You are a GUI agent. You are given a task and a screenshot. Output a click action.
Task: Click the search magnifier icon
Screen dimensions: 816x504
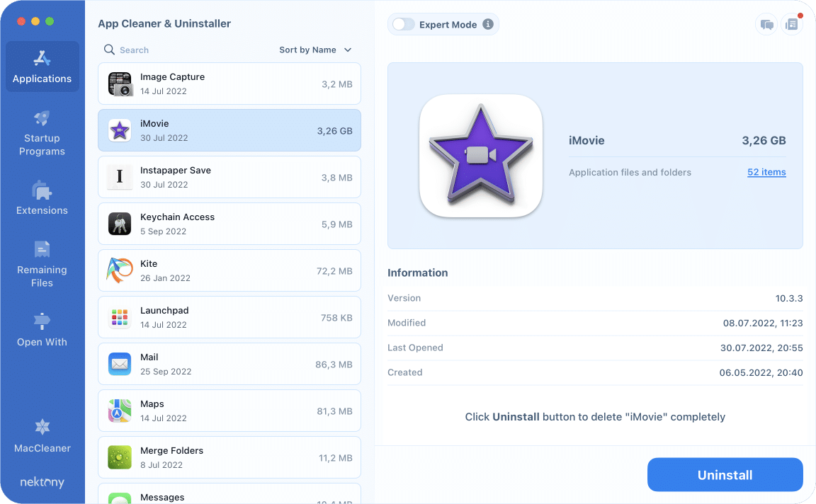point(109,50)
